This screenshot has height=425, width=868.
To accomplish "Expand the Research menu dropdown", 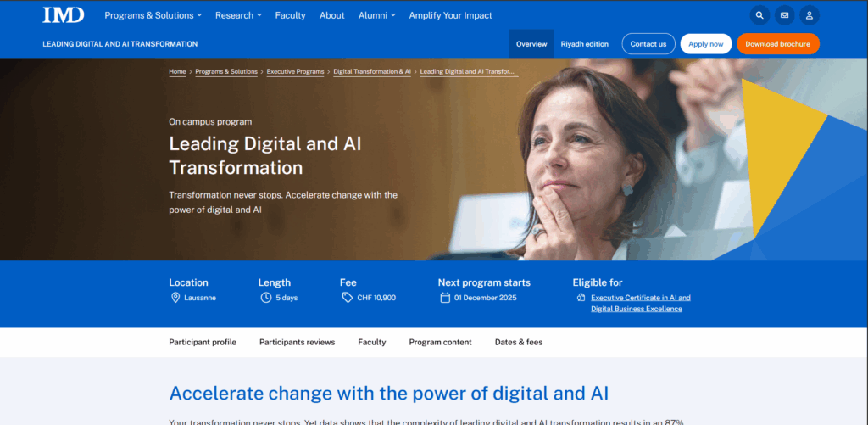I will pyautogui.click(x=238, y=15).
